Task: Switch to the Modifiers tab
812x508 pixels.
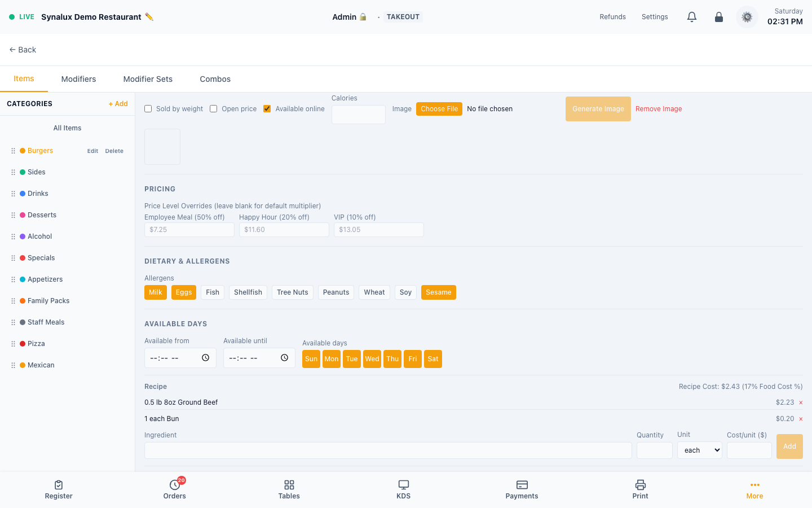Action: point(78,79)
